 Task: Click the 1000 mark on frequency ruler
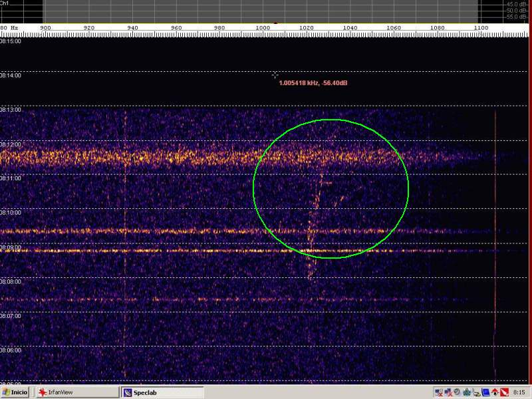[263, 28]
